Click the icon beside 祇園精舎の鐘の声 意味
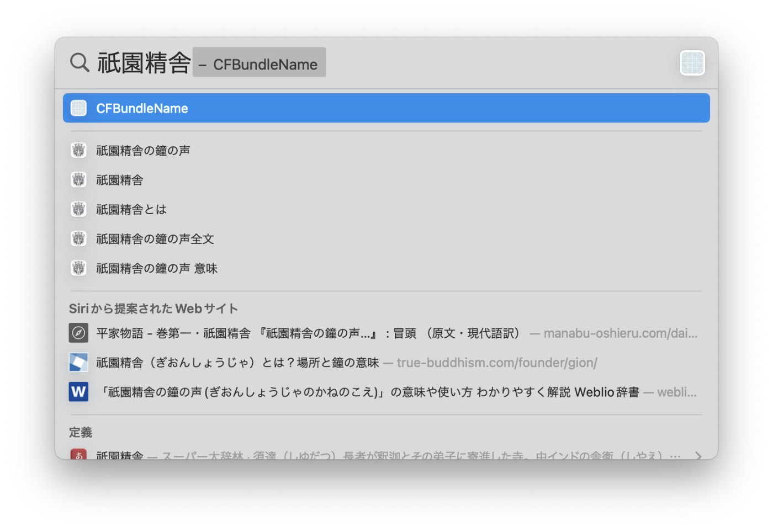The image size is (773, 532). click(x=79, y=268)
